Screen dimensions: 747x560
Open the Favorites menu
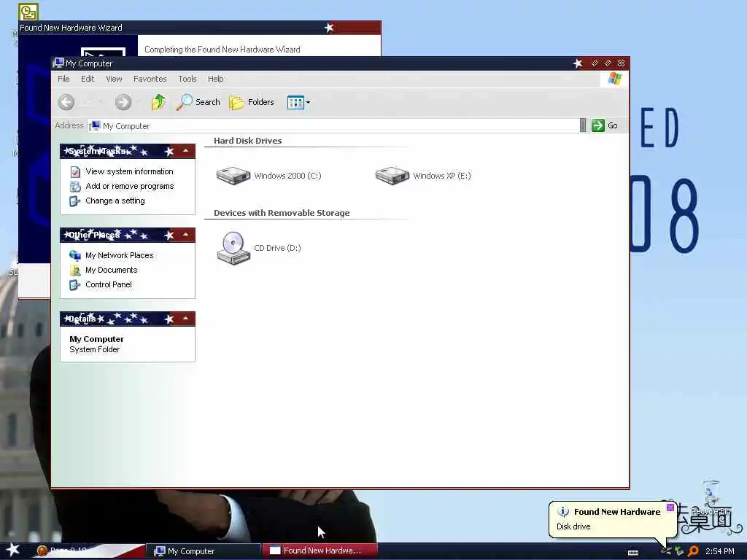pyautogui.click(x=150, y=79)
